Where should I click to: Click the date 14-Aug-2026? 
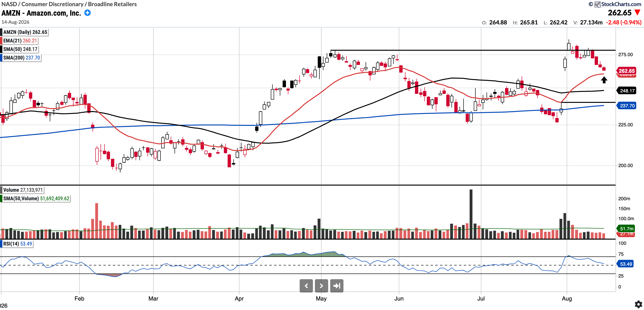tap(15, 22)
